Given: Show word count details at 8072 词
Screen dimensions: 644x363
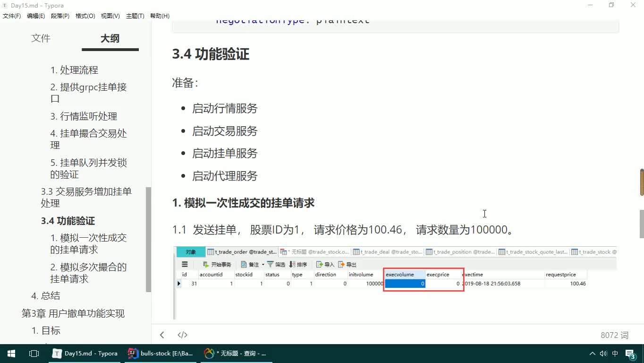Looking at the screenshot, I should 615,335.
